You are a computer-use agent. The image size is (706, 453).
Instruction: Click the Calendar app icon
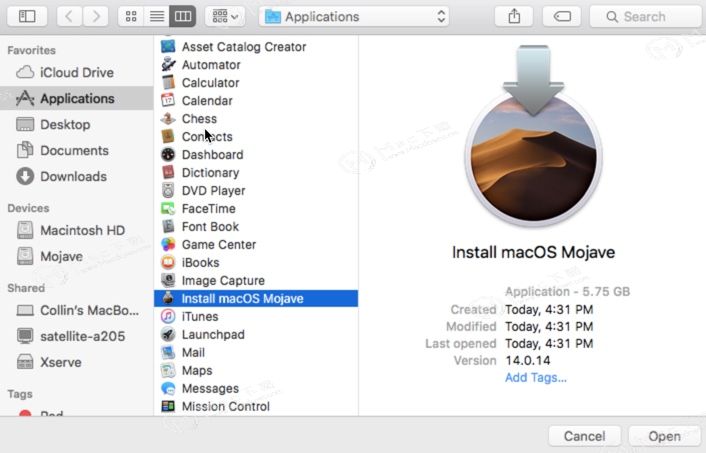pyautogui.click(x=168, y=101)
